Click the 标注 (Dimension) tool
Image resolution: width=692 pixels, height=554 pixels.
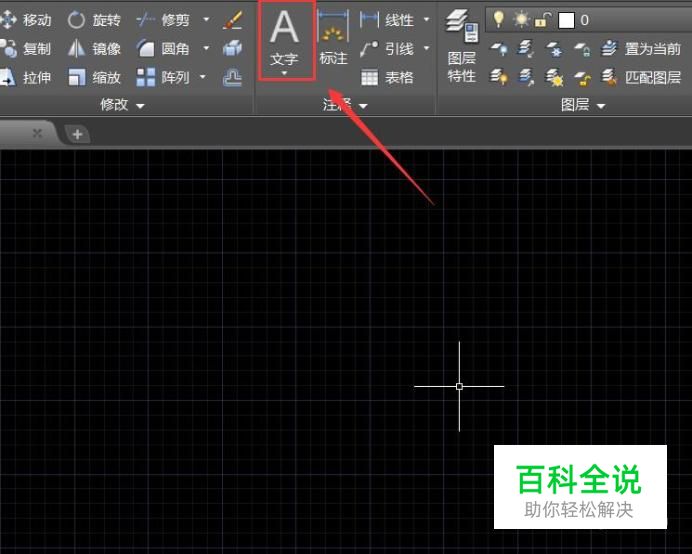pos(333,39)
